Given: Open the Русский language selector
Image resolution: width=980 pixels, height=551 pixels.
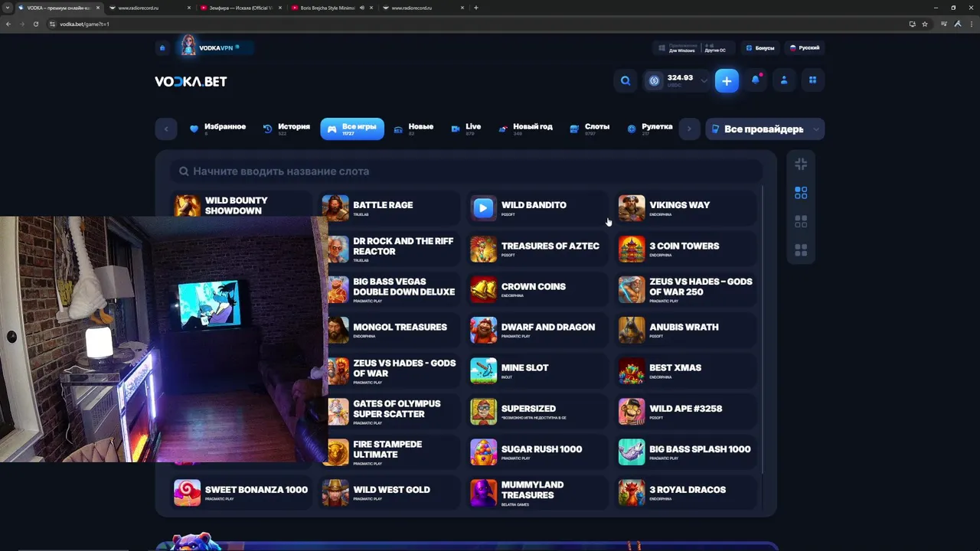Looking at the screenshot, I should coord(805,48).
